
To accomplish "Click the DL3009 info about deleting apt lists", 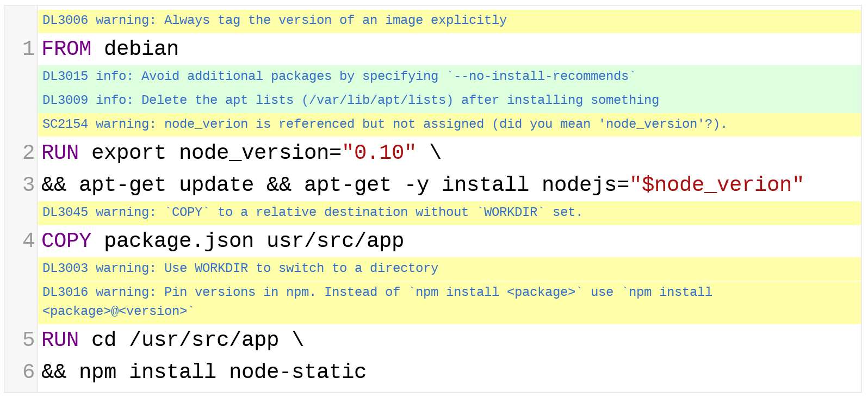I will [x=449, y=101].
